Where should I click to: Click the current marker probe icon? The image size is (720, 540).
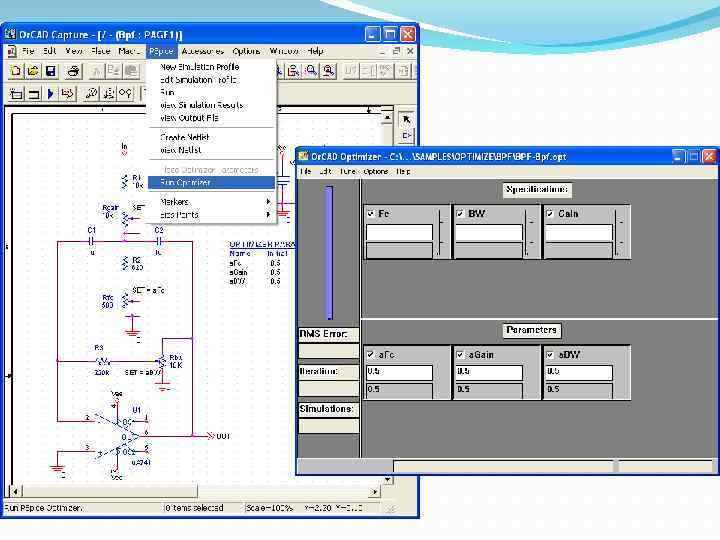pyautogui.click(x=109, y=94)
